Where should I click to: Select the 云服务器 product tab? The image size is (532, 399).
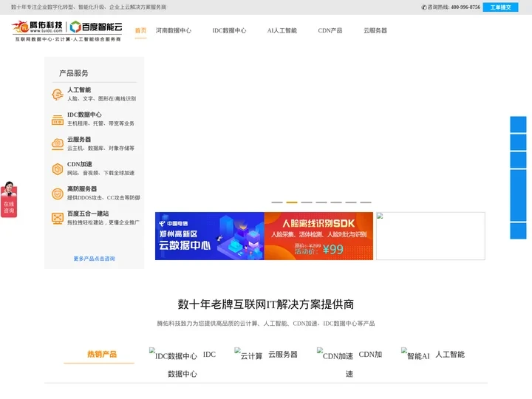(283, 355)
